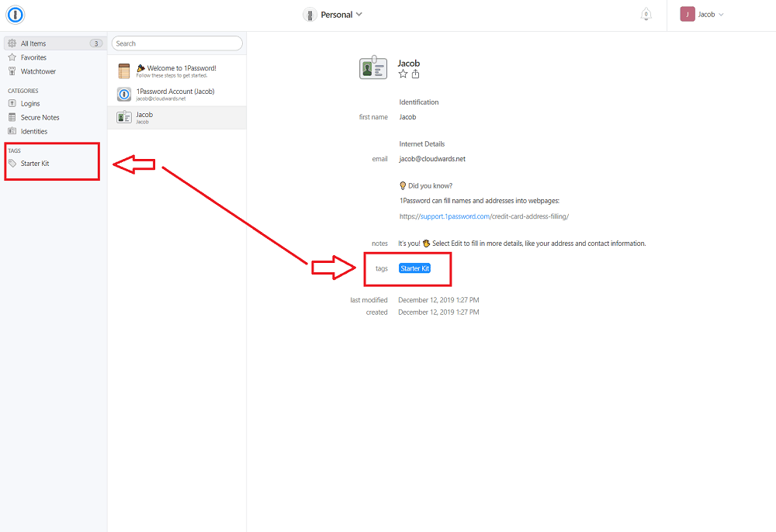Viewport: 776px width, 532px height.
Task: Select the Identities badge icon in sidebar
Action: tap(12, 130)
